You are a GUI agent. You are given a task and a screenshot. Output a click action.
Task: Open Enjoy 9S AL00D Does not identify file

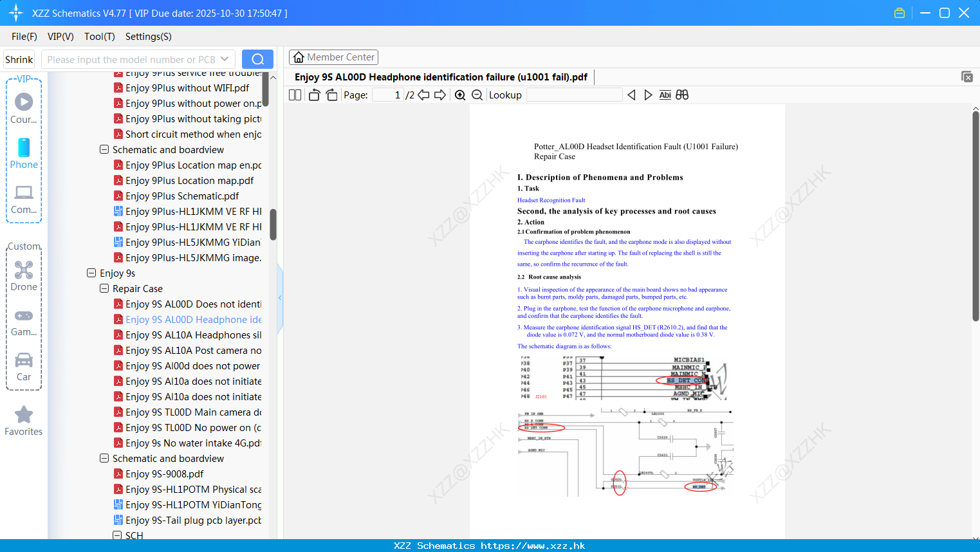187,304
